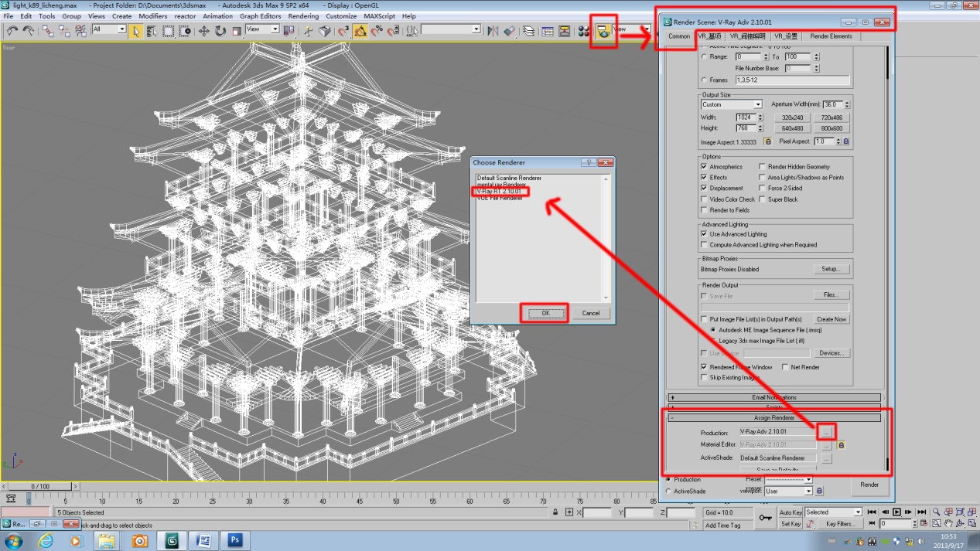Open the Curve Editor icon

pos(548,31)
